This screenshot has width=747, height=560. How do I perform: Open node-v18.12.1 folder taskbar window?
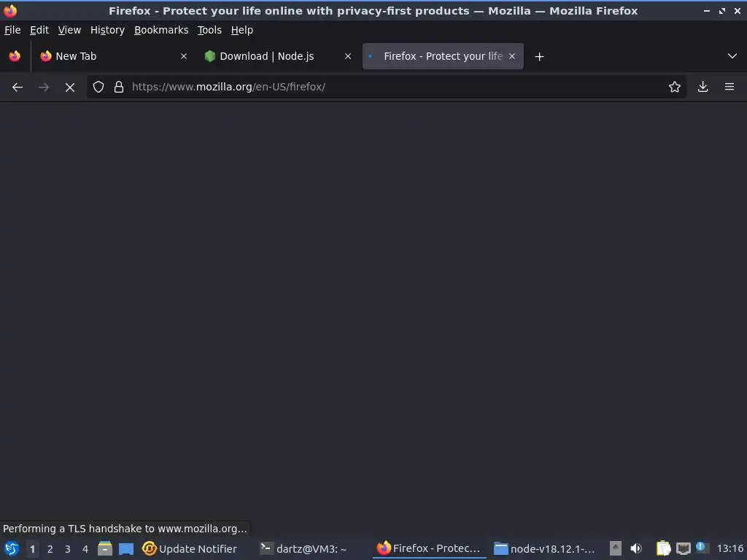coord(544,548)
